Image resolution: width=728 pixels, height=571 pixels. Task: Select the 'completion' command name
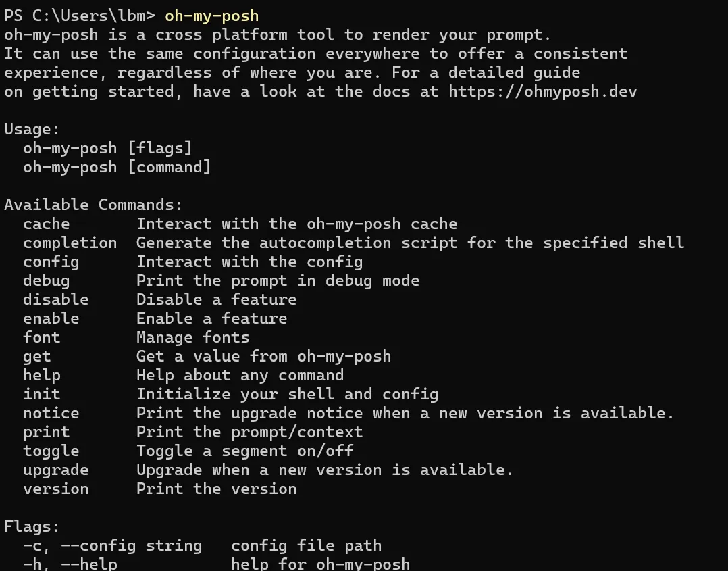point(70,243)
